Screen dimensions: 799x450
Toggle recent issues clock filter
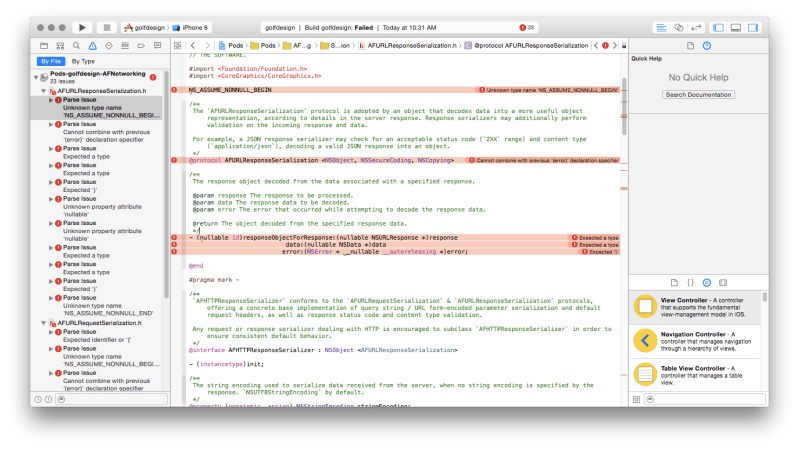[x=38, y=400]
